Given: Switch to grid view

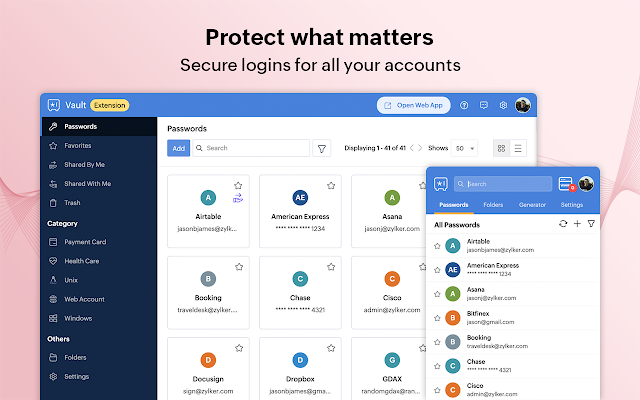Looking at the screenshot, I should 502,148.
